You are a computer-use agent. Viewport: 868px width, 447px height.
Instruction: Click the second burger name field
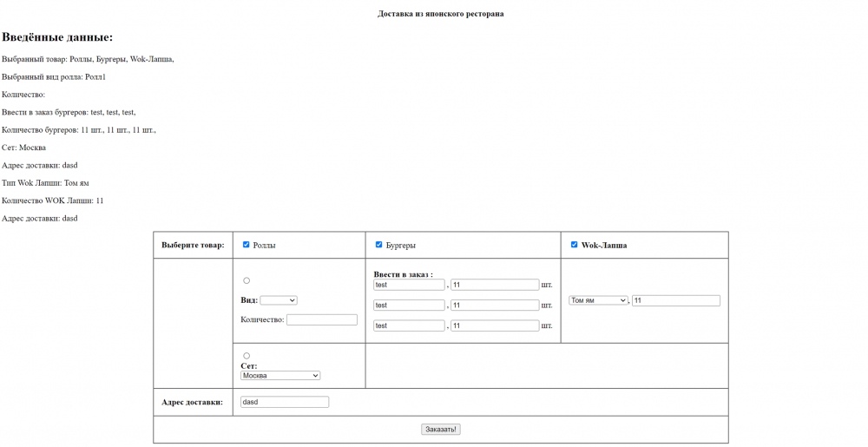pyautogui.click(x=409, y=306)
